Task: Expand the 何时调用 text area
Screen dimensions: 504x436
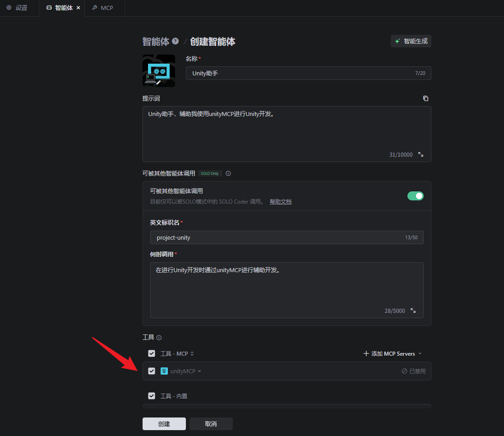Action: click(413, 311)
